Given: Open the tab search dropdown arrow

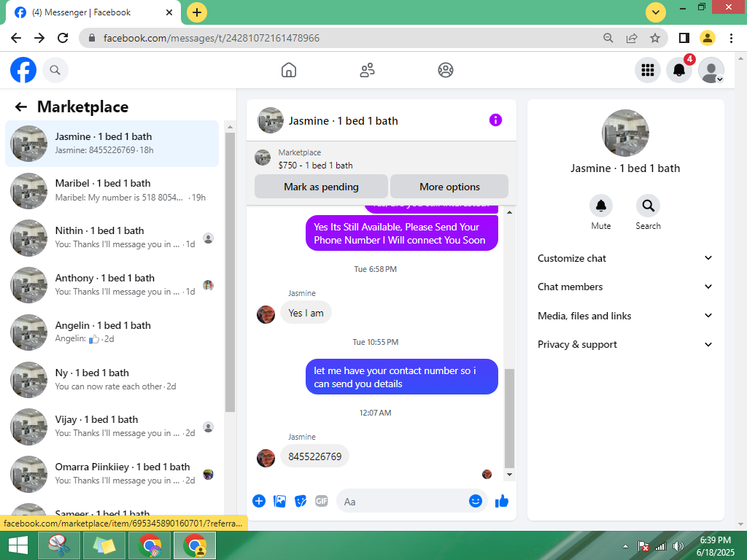Looking at the screenshot, I should (656, 12).
